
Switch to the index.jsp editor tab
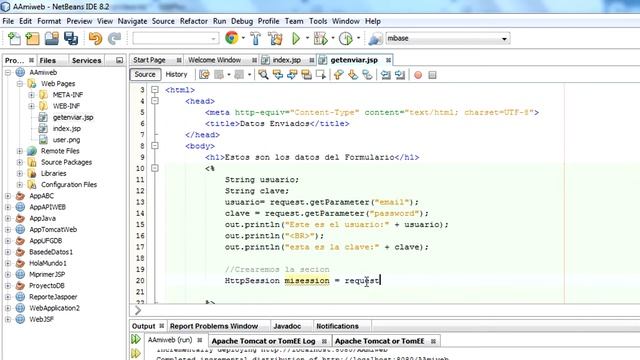(287, 60)
